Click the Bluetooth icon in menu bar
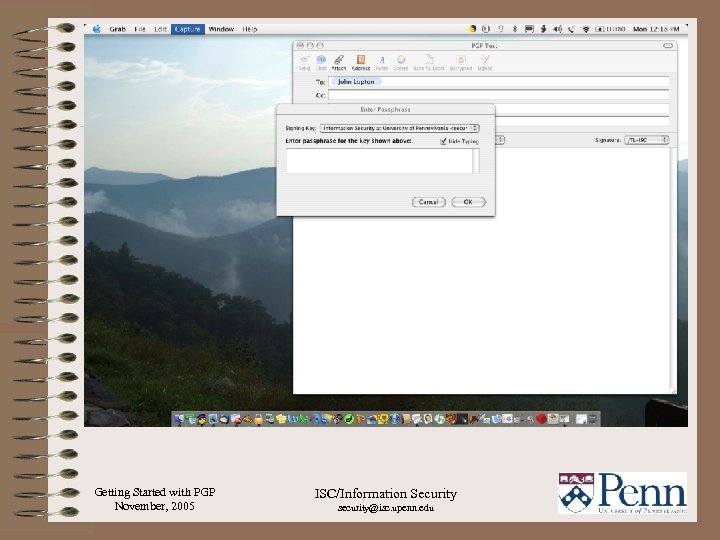Viewport: 720px width, 540px height. click(515, 29)
